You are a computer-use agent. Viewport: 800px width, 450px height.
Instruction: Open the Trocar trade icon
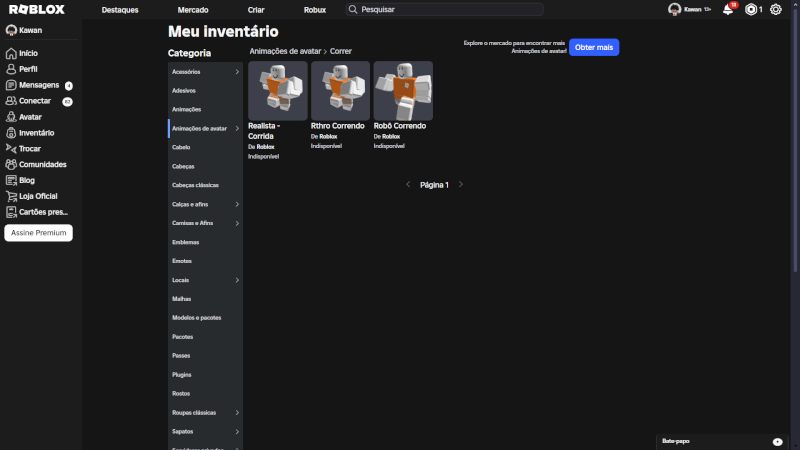(11, 148)
